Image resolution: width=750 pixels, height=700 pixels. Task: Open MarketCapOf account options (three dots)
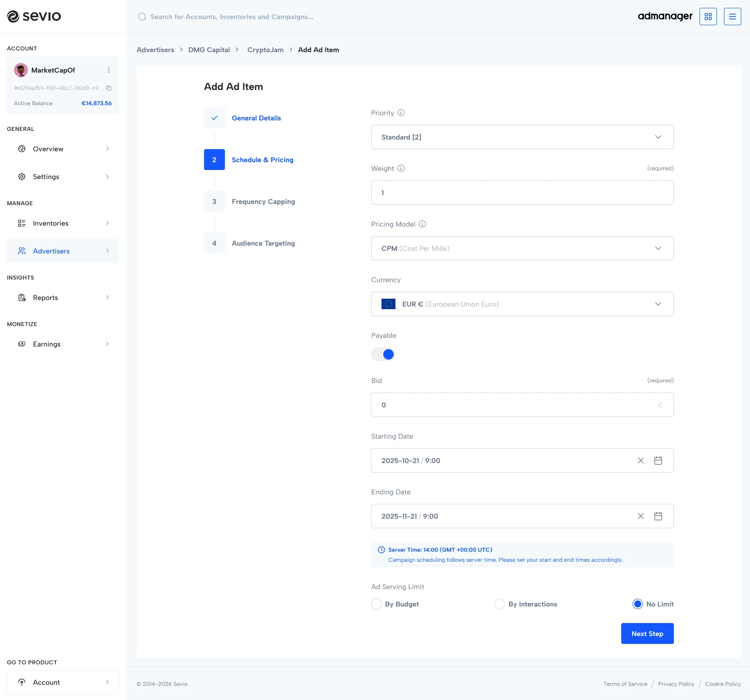coord(109,70)
